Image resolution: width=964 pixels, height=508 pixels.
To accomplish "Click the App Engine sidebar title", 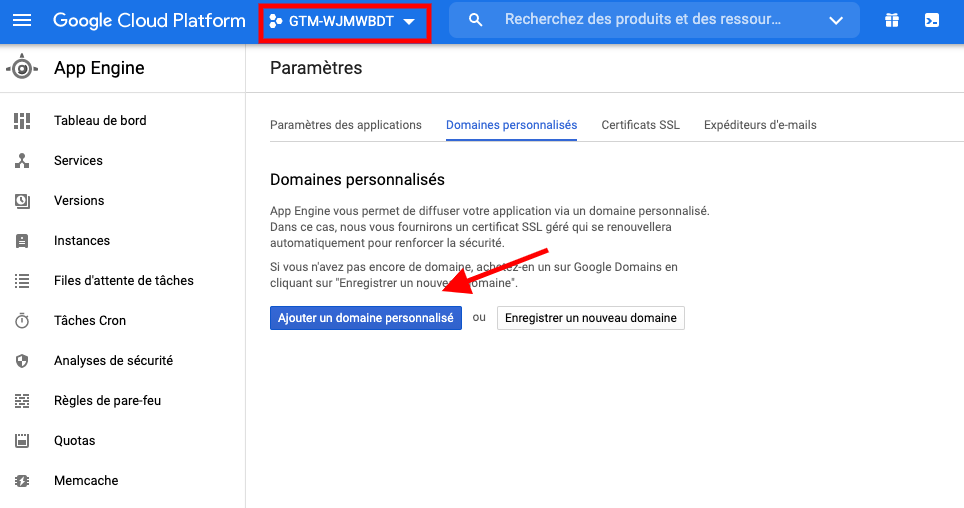I will [99, 68].
